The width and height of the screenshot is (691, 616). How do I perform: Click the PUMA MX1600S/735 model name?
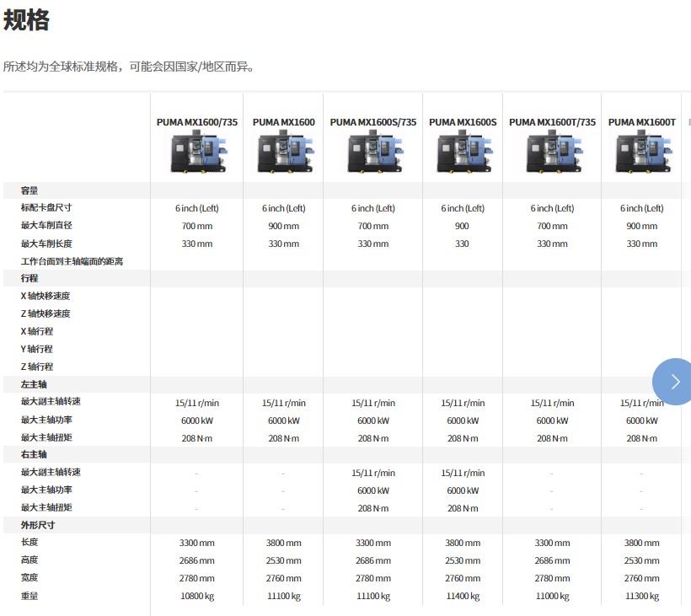373,122
